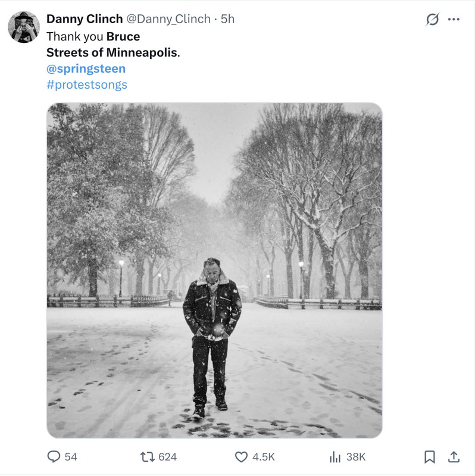Open the three-dot More options menu
This screenshot has height=476, width=475.
click(454, 19)
